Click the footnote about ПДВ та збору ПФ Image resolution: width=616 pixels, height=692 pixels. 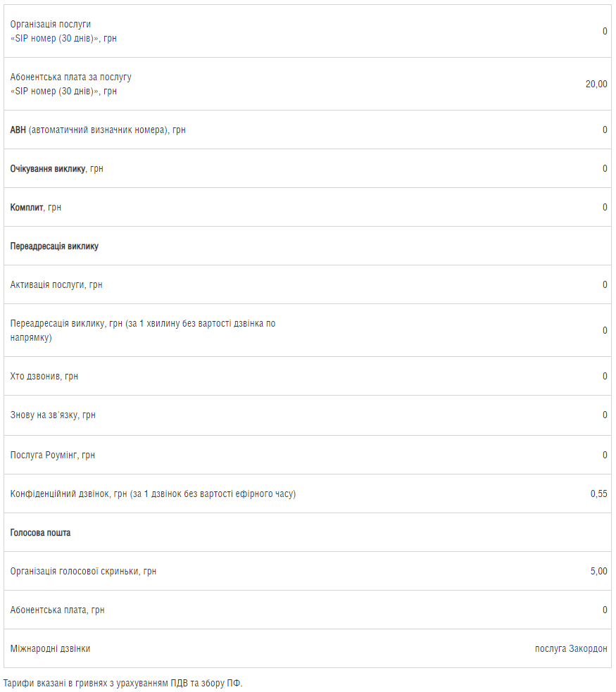pyautogui.click(x=122, y=683)
